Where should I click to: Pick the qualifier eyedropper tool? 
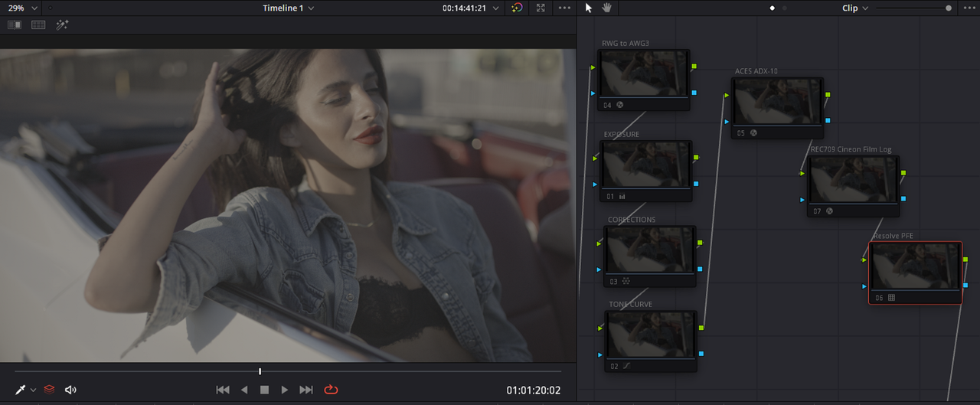coord(21,390)
